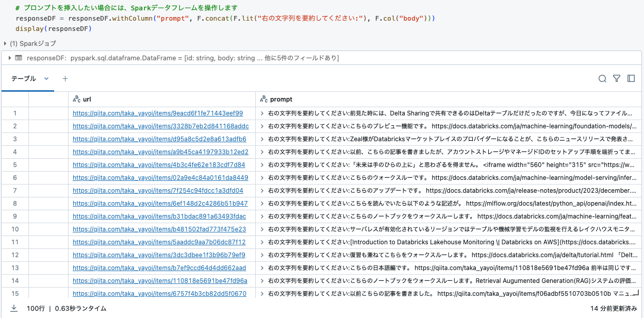644x318 pixels.
Task: Open the side panel layout icon
Action: coord(631,78)
